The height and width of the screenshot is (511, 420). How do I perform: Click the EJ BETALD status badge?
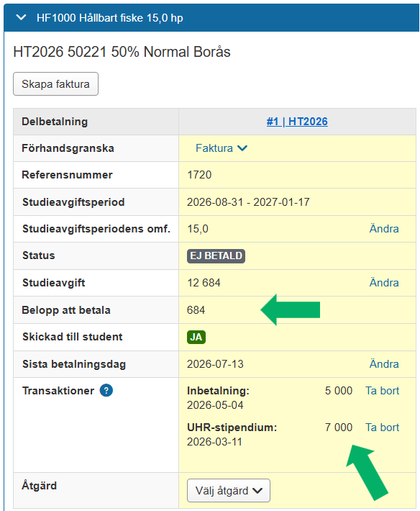pos(216,256)
